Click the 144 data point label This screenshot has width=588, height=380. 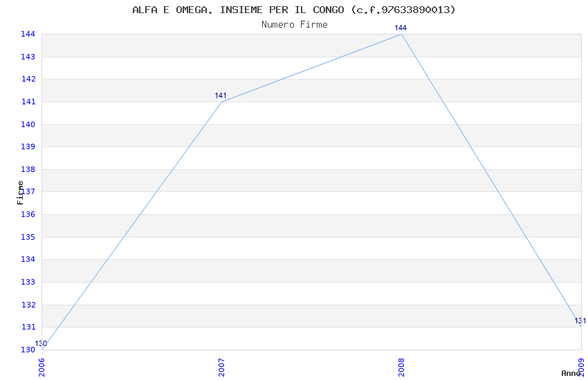coord(401,28)
